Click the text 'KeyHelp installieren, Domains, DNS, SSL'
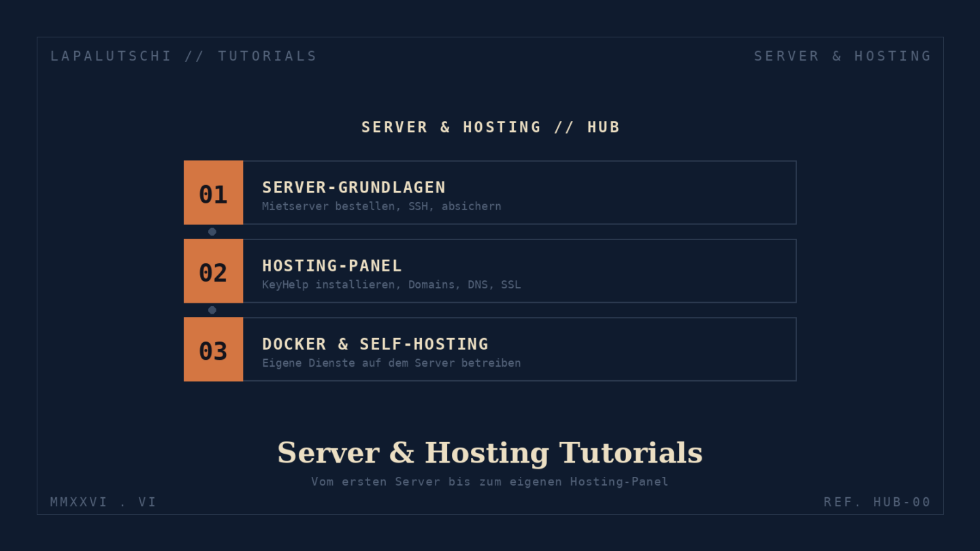 pos(391,284)
